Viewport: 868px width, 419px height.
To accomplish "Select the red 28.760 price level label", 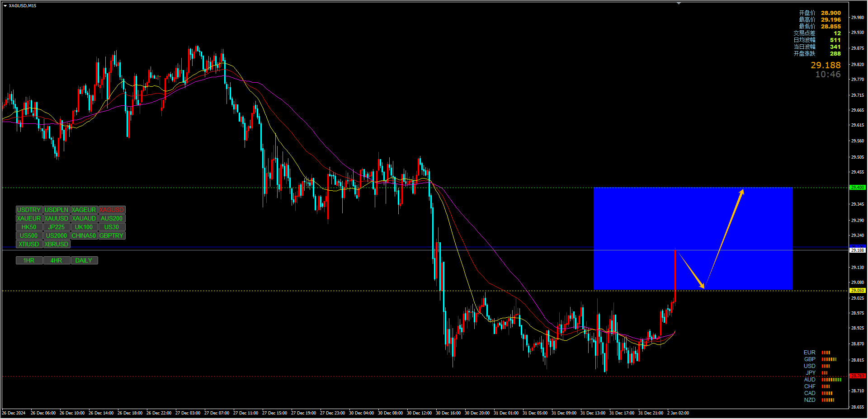I will (858, 376).
